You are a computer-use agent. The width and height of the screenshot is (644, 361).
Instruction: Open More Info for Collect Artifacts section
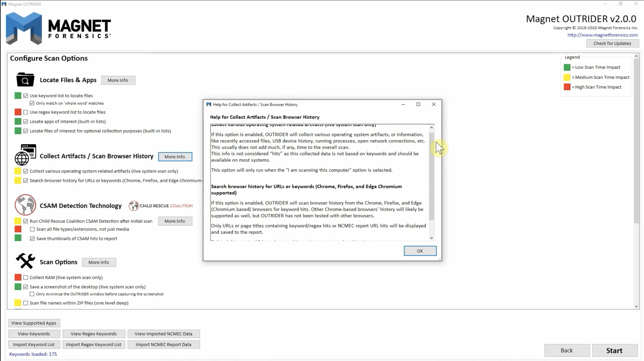(x=175, y=157)
